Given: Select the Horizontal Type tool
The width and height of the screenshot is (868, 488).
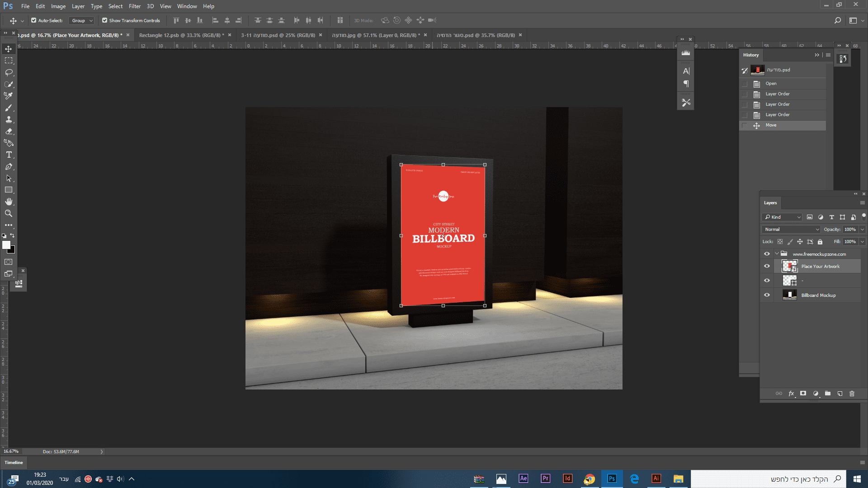Looking at the screenshot, I should pos(9,155).
